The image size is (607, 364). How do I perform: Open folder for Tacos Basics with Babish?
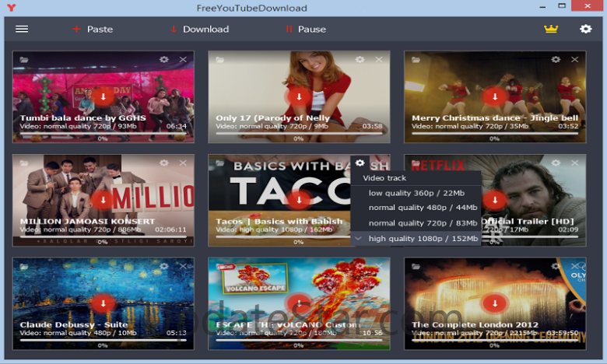(220, 163)
